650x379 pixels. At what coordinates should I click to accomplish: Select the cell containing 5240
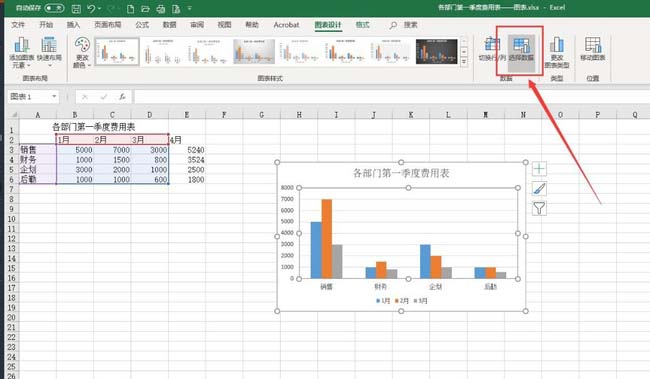(x=187, y=150)
